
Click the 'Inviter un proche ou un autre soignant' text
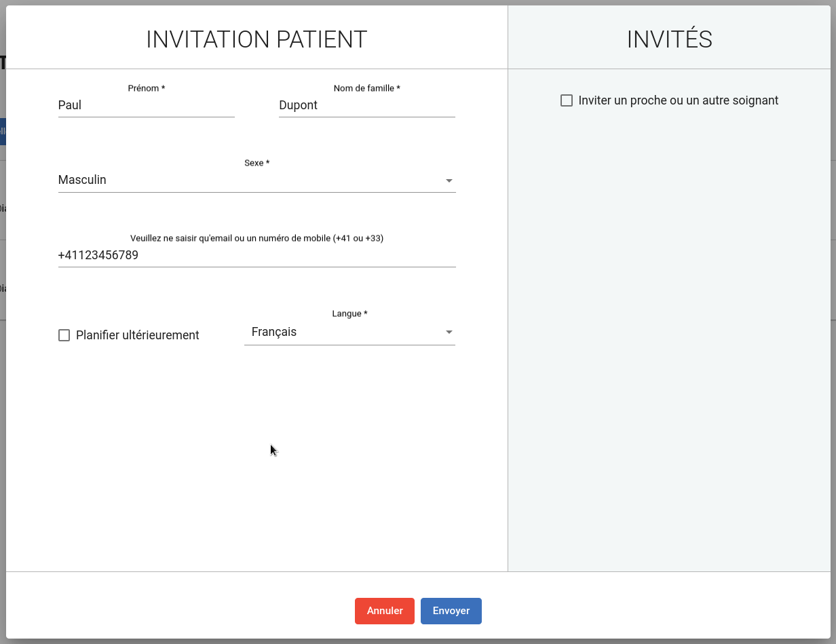point(679,100)
